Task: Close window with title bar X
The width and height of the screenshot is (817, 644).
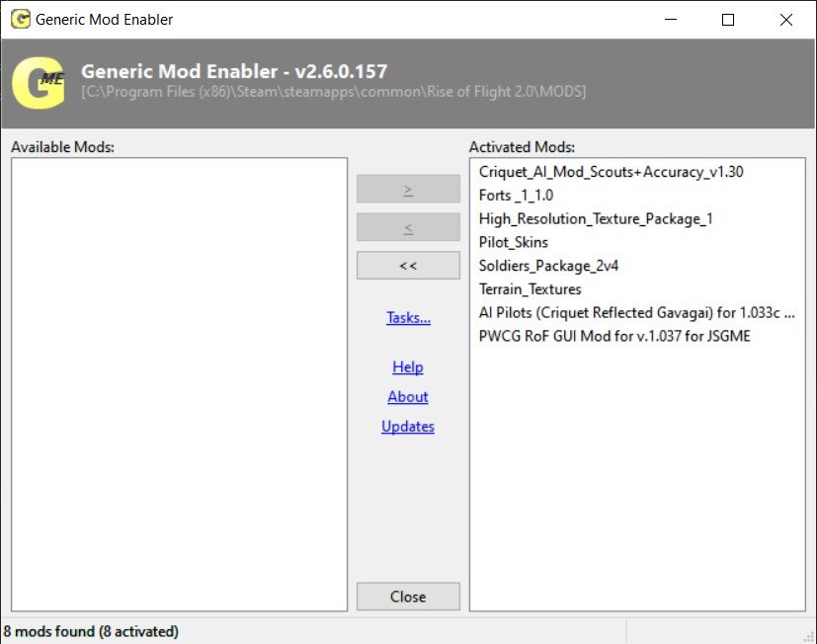Action: 786,20
